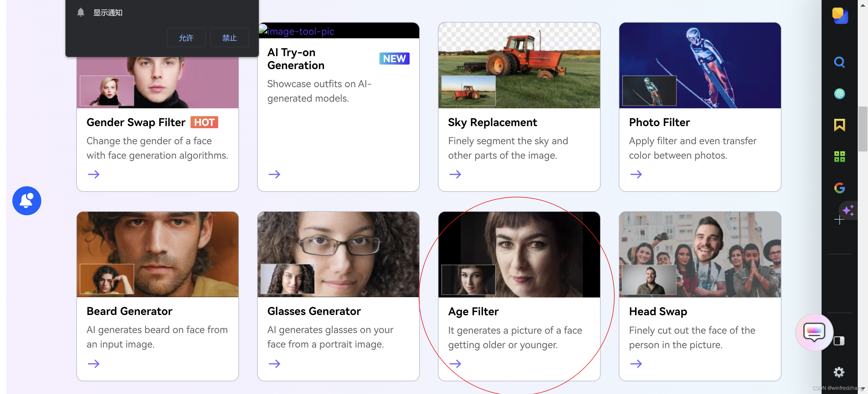The width and height of the screenshot is (868, 394).
Task: Click the arrow under Sky Replacement
Action: [455, 174]
